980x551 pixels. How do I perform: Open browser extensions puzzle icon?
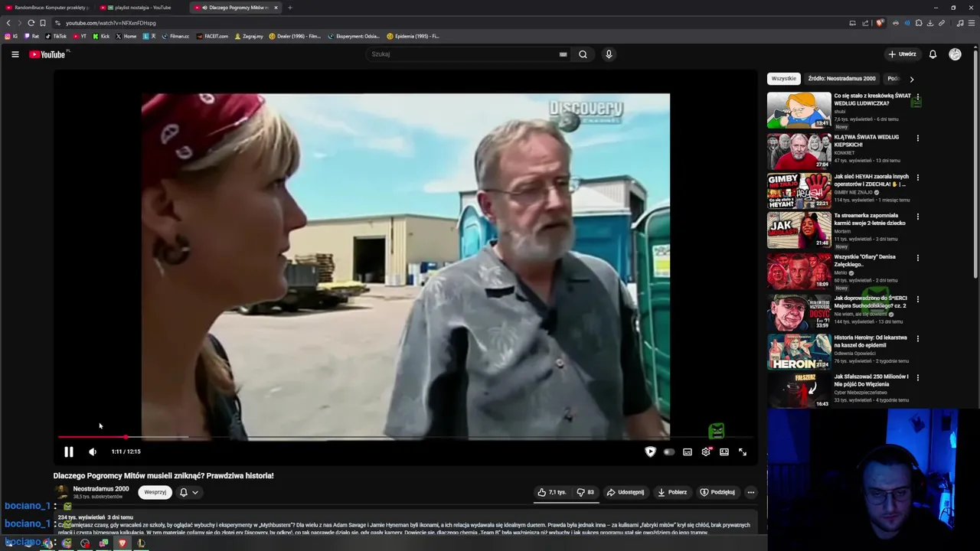(x=919, y=23)
